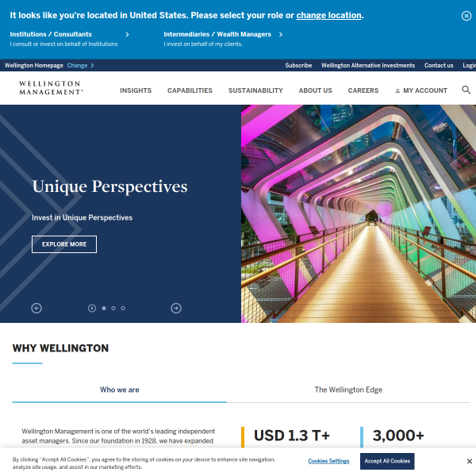
Task: Open the Capabilities menu
Action: (x=190, y=90)
